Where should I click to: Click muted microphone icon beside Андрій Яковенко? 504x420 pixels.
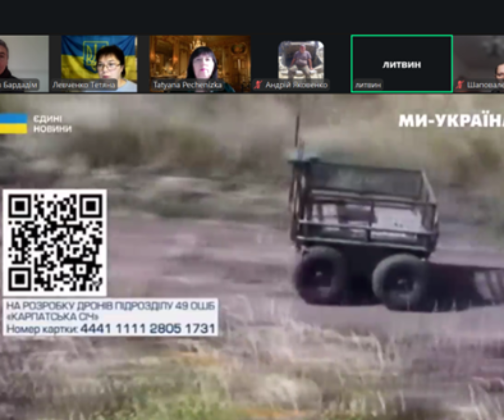click(x=258, y=85)
